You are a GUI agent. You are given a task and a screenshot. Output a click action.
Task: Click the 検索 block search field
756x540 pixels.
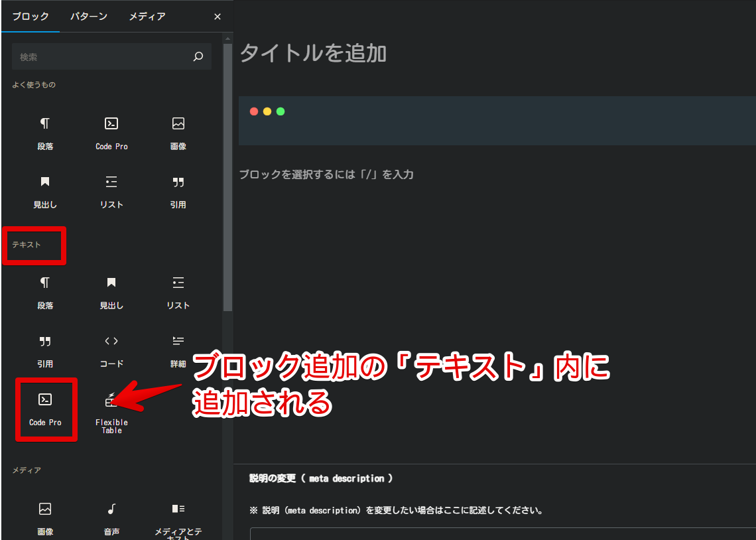pyautogui.click(x=111, y=57)
